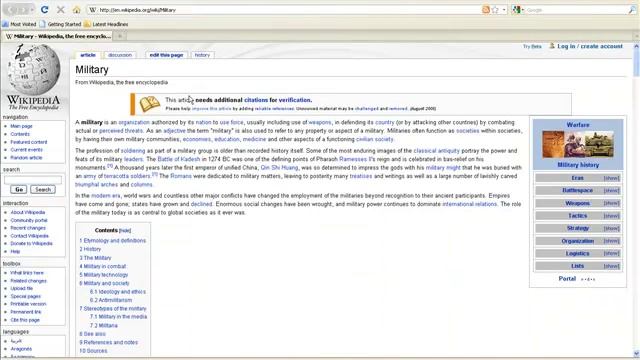640x360 pixels.
Task: Open a new browser tab with plus button
Action: tap(120, 36)
